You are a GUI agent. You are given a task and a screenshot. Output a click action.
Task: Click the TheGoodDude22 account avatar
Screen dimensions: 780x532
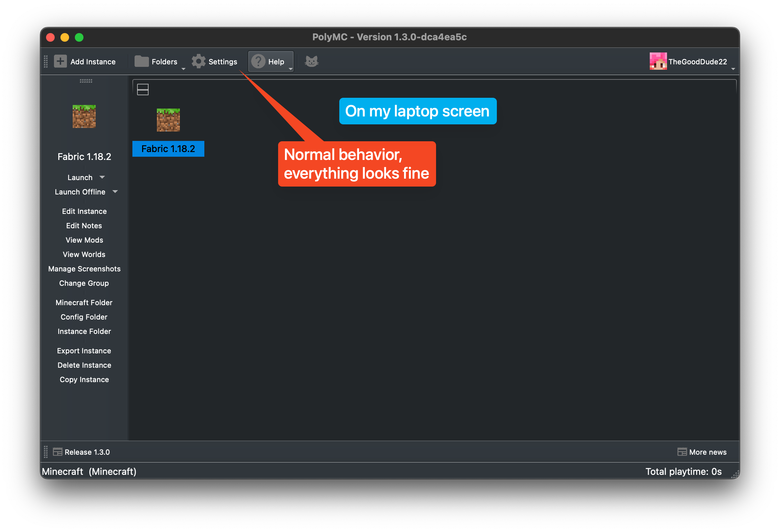point(658,61)
